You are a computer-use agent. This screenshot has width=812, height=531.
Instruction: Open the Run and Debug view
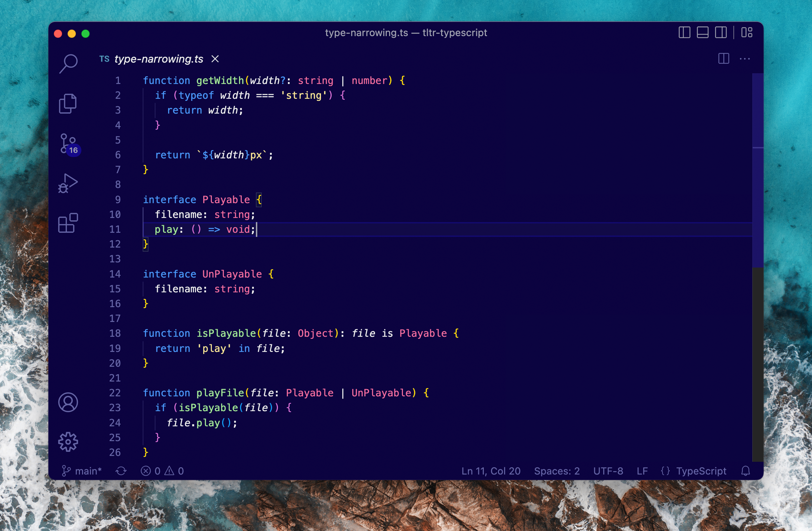[x=68, y=184]
